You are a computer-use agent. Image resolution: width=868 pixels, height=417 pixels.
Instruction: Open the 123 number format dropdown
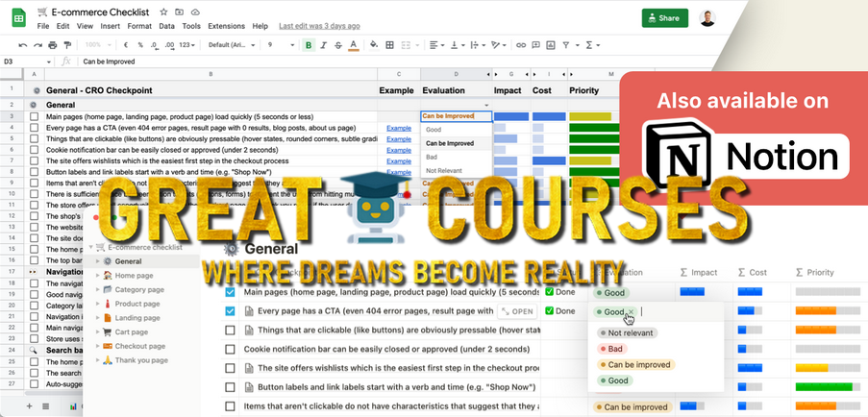point(187,45)
